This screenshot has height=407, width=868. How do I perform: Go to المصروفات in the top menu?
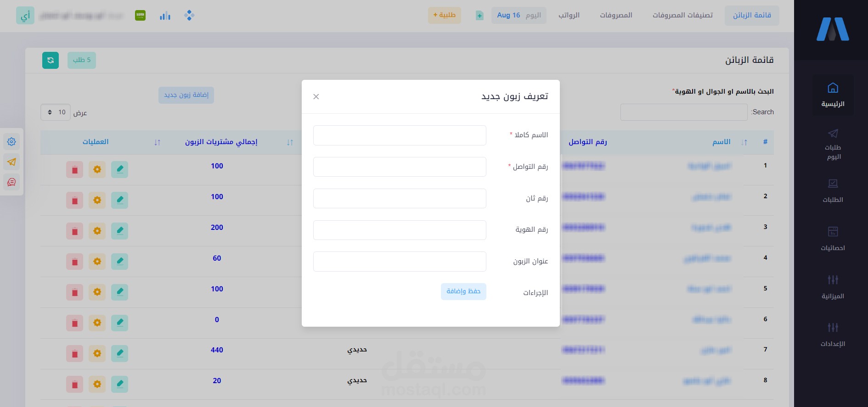(616, 15)
